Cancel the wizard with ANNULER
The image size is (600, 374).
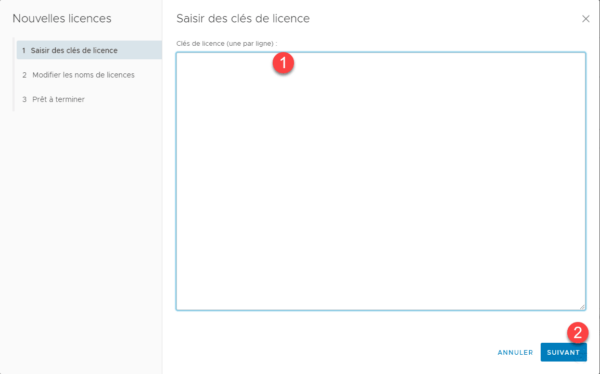tap(515, 353)
